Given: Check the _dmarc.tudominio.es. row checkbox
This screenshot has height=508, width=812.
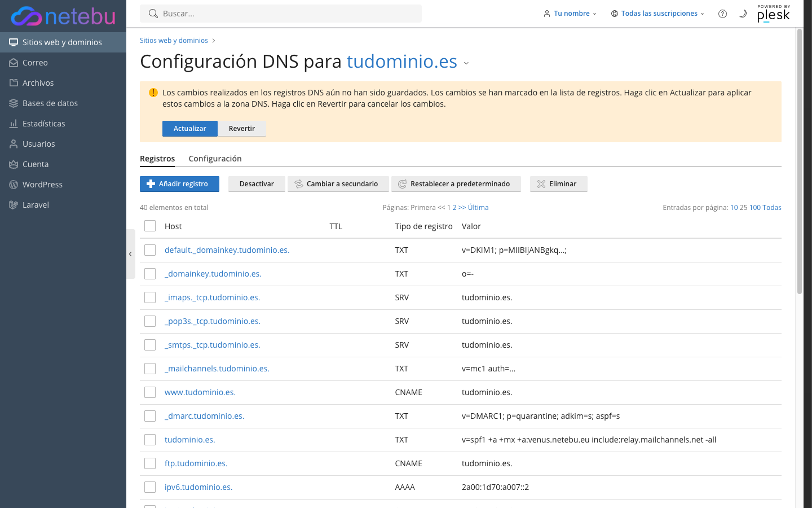Looking at the screenshot, I should tap(150, 416).
